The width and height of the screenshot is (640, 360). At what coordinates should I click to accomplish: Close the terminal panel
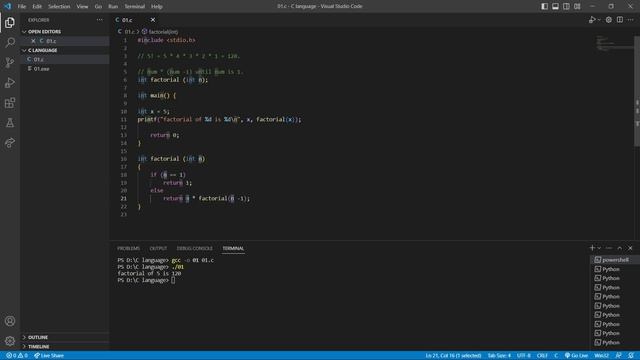coord(630,248)
